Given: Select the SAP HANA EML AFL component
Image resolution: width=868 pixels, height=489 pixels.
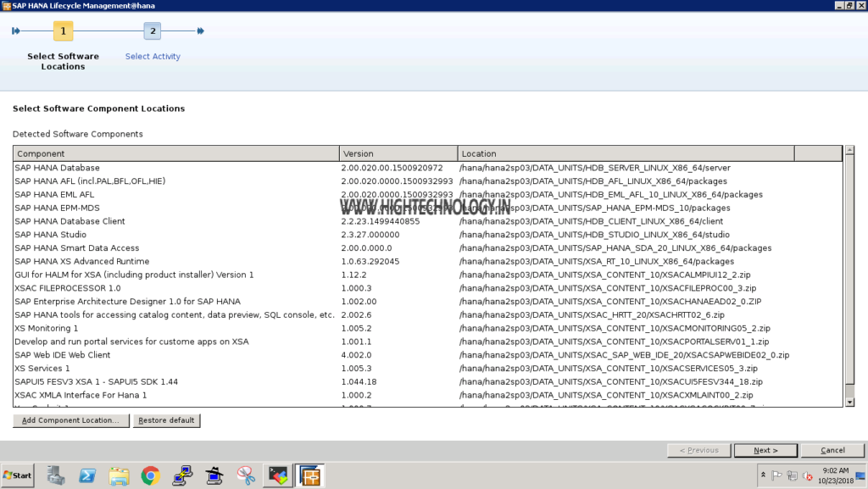Looking at the screenshot, I should point(428,194).
